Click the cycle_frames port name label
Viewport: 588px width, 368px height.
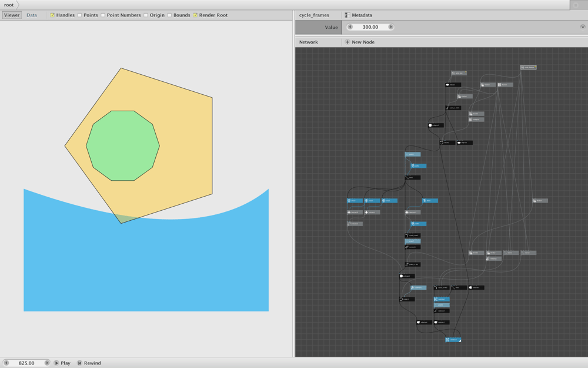(314, 15)
